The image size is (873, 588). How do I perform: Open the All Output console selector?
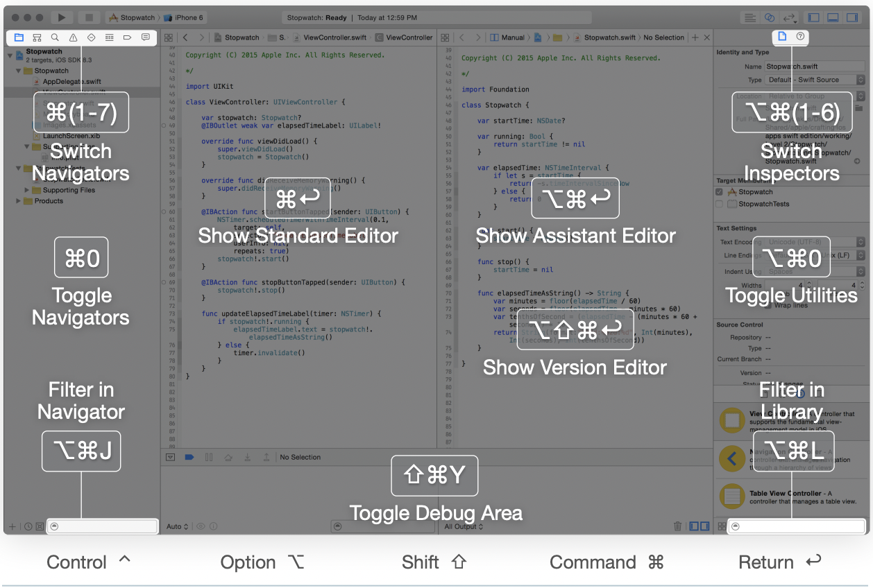[x=464, y=527]
